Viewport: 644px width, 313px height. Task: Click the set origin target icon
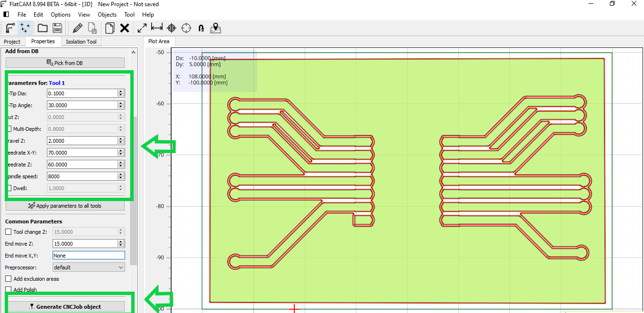coord(172,28)
